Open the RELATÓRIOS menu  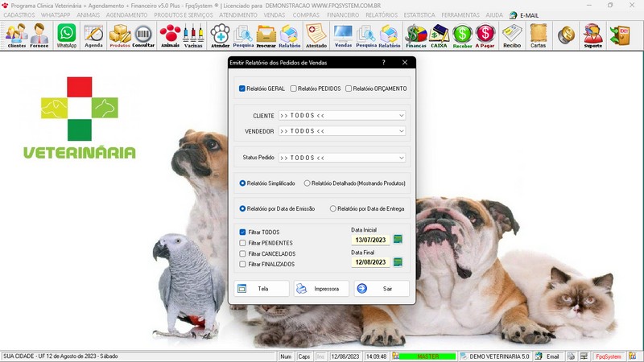pos(382,15)
